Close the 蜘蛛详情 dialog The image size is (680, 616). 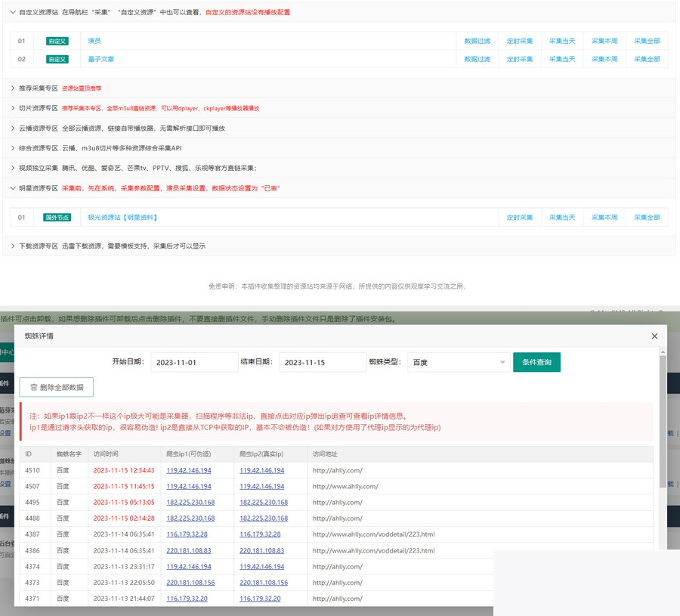coord(654,336)
